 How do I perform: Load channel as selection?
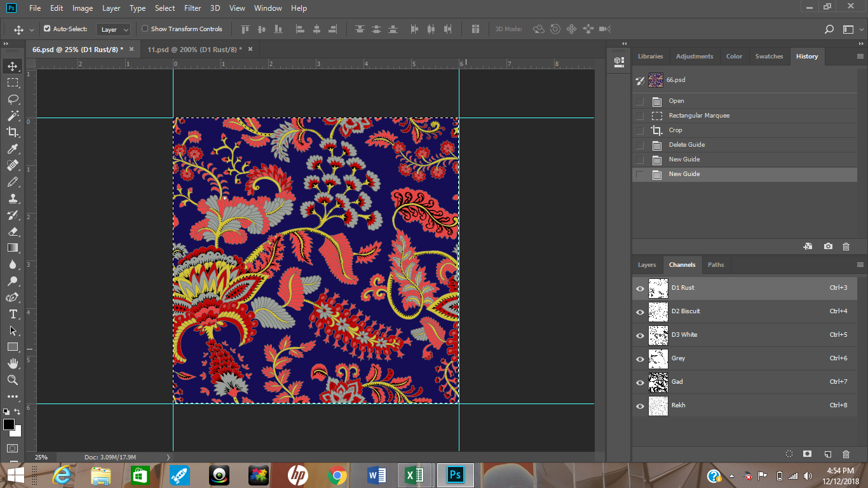(789, 454)
